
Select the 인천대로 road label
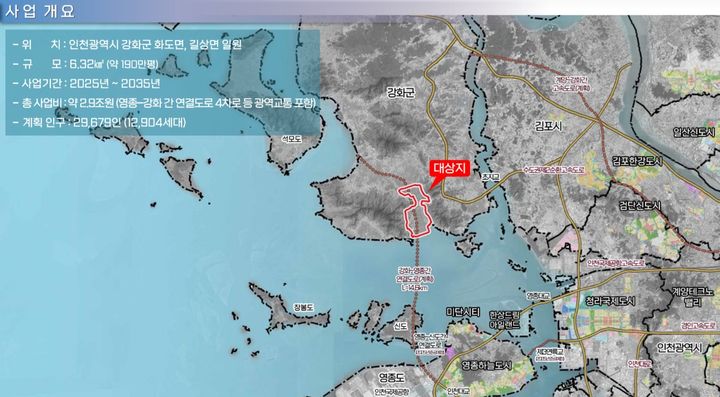(x=640, y=363)
